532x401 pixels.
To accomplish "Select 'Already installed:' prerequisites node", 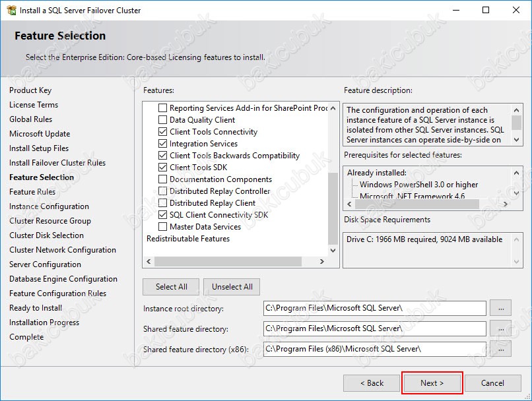I will pos(377,173).
